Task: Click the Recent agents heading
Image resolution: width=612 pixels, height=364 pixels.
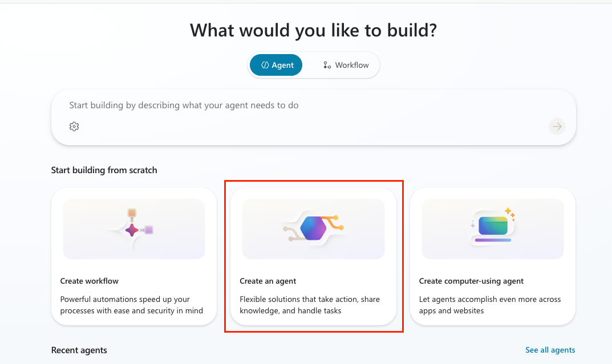Action: tap(79, 350)
